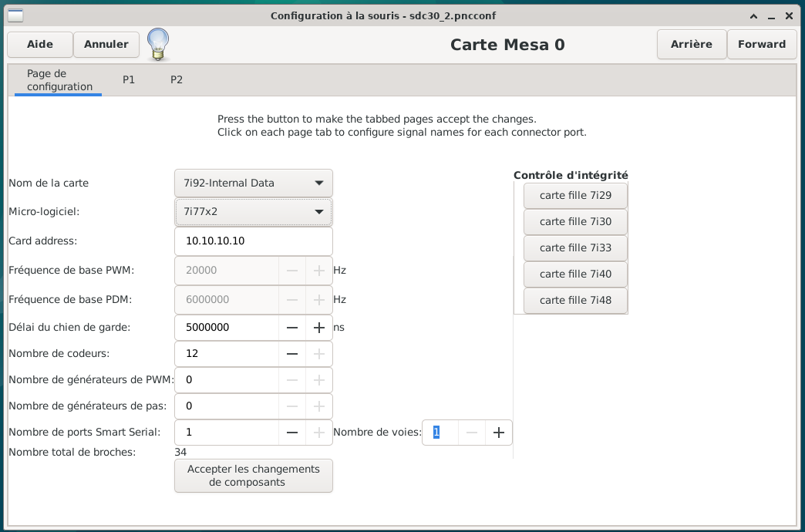The image size is (805, 532).
Task: Click the carte fille 7i48 button
Action: [x=575, y=301]
